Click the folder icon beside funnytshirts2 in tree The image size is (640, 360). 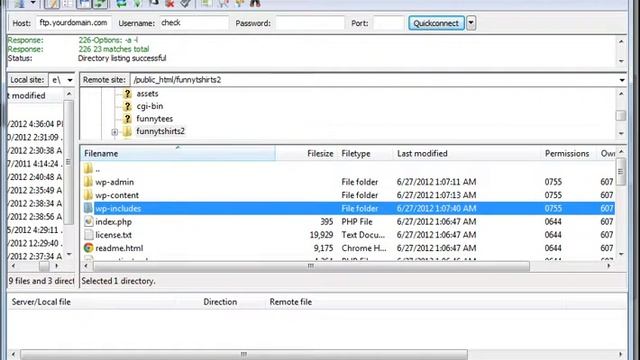point(127,131)
